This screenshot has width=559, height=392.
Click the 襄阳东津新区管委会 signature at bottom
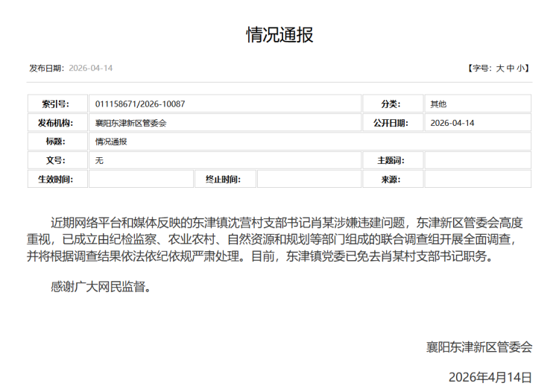[x=479, y=347]
